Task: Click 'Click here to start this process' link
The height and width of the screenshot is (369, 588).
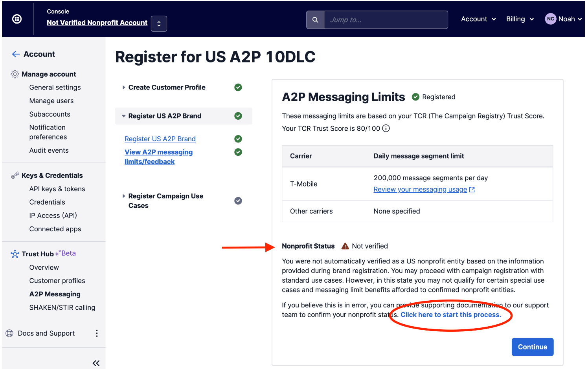Action: [450, 315]
